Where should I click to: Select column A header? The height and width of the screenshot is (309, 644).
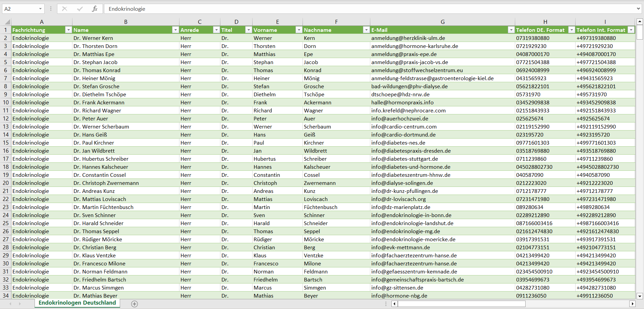[x=42, y=22]
